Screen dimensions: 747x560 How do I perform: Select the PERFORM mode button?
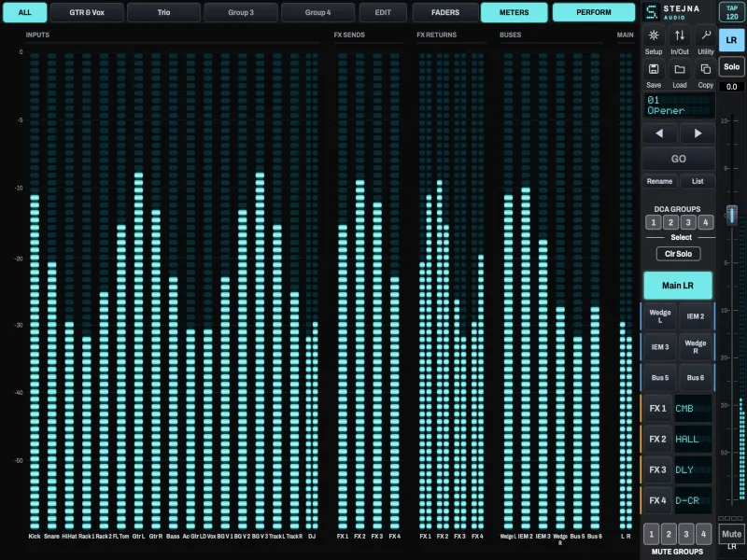[594, 12]
